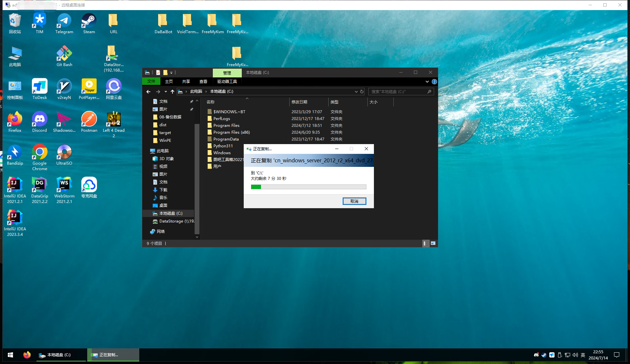630x364 pixels.
Task: Select DataStorage network drive in tree
Action: tap(173, 221)
